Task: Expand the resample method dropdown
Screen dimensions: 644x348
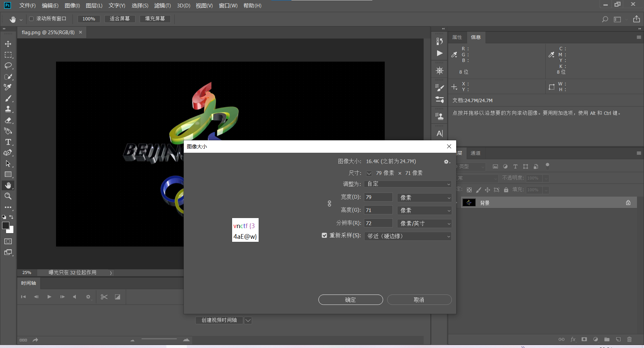Action: [408, 236]
